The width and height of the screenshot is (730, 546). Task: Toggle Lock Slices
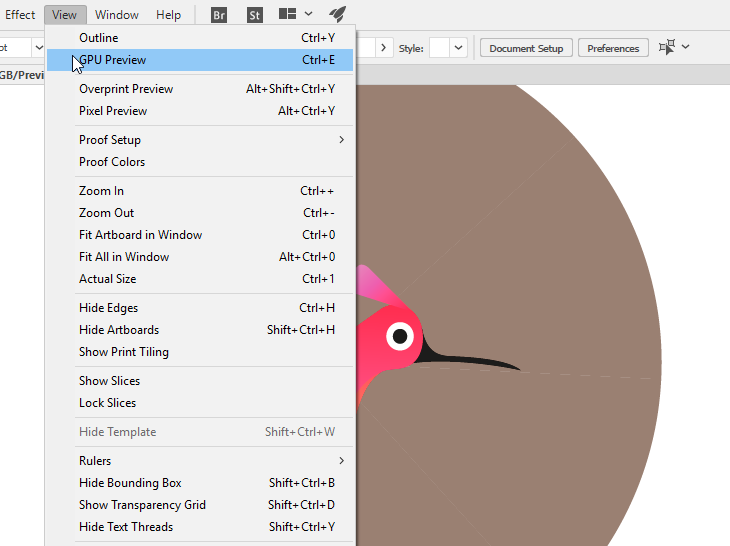(200, 403)
